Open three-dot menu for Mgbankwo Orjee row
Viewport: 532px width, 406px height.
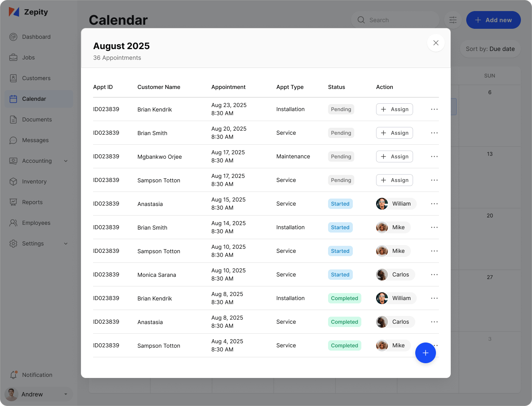[x=434, y=156]
